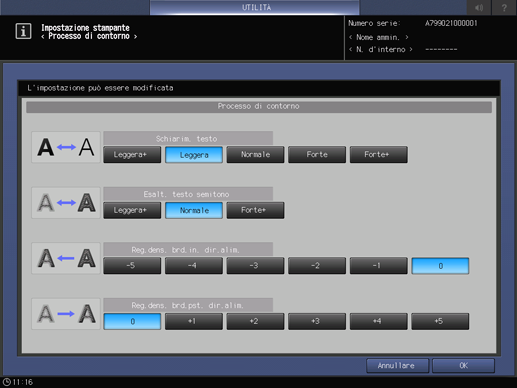Choose 0 for Reg.dens. brd.pst. dir.alim.
517x388 pixels.
(x=132, y=321)
